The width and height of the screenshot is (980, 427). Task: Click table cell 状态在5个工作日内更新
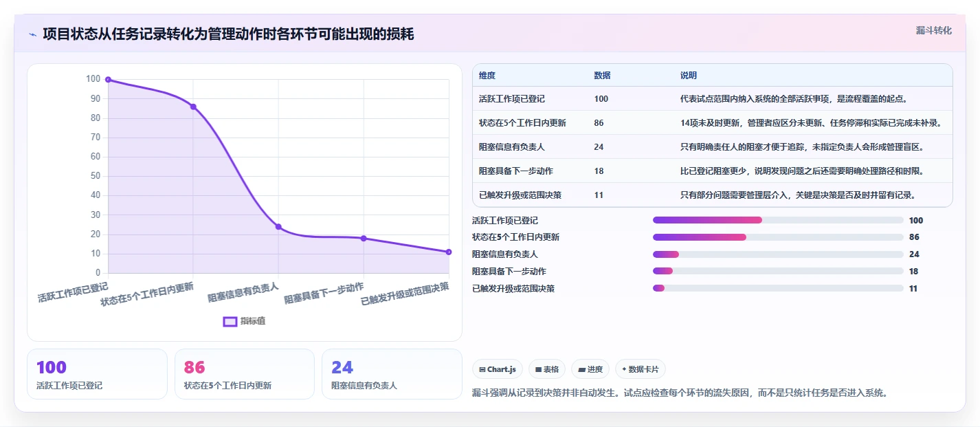522,123
